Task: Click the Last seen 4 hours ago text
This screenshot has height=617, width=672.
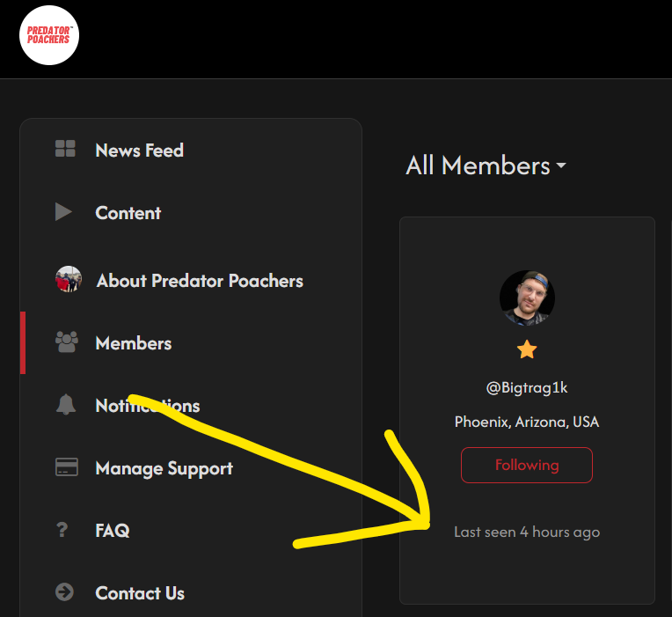Action: click(527, 533)
